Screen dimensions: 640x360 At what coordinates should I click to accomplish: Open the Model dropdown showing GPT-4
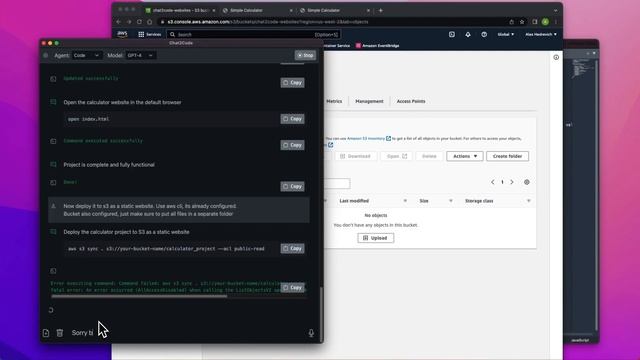pos(140,56)
